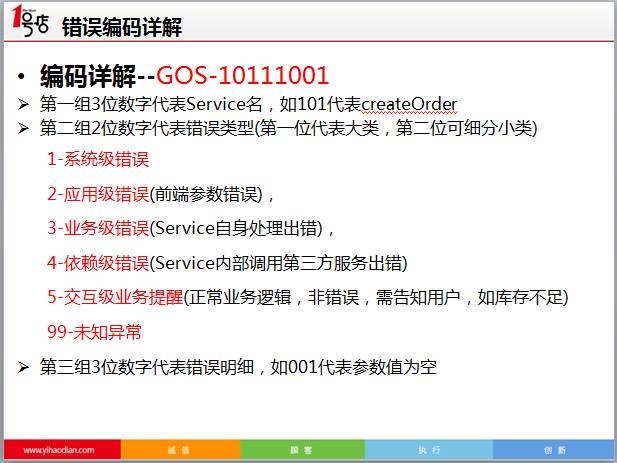Click the line '第三组3位数字代表错误明细'

click(x=238, y=367)
